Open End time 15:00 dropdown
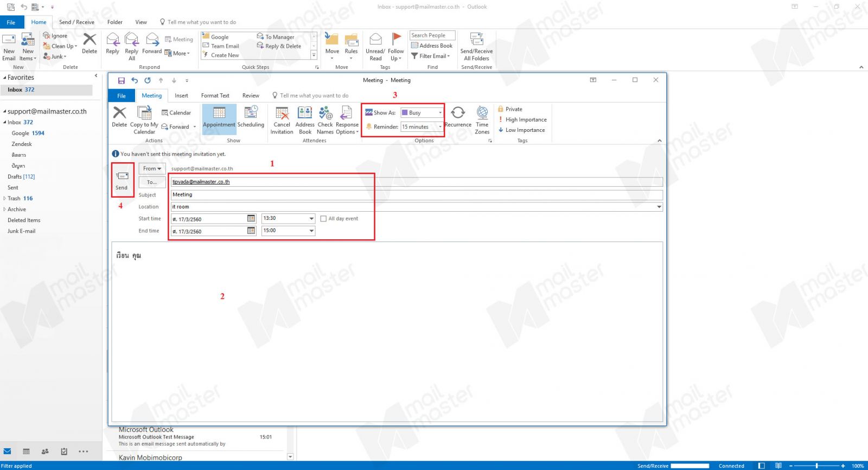 point(311,231)
